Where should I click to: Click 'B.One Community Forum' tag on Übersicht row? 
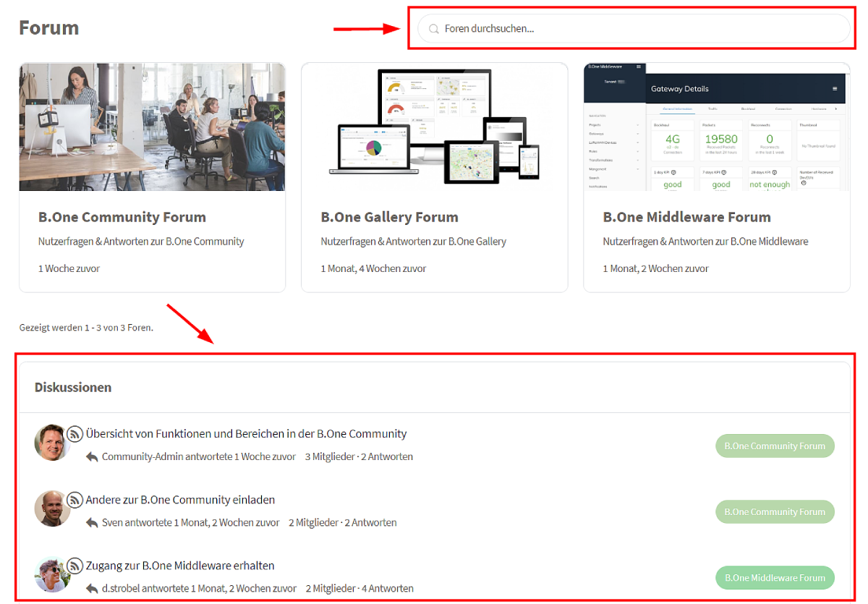click(775, 446)
